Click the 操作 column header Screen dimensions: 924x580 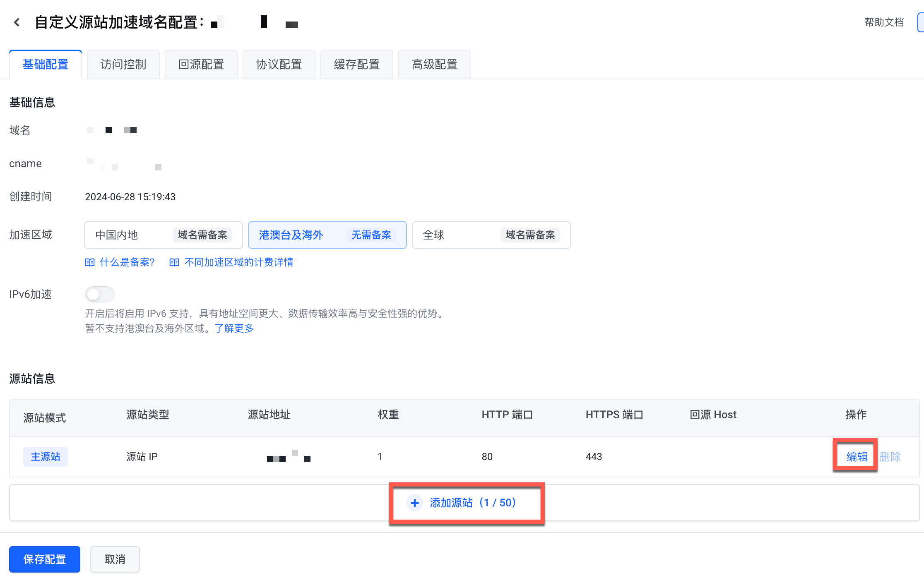tap(856, 415)
